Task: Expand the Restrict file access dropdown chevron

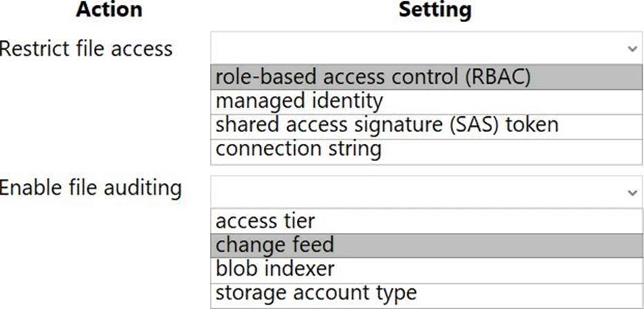Action: (x=632, y=49)
